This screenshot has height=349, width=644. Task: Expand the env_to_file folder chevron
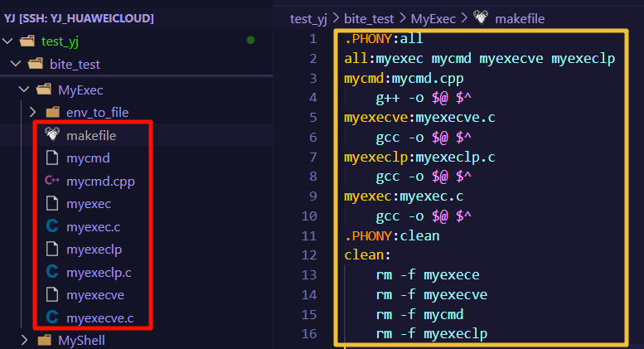[x=33, y=112]
